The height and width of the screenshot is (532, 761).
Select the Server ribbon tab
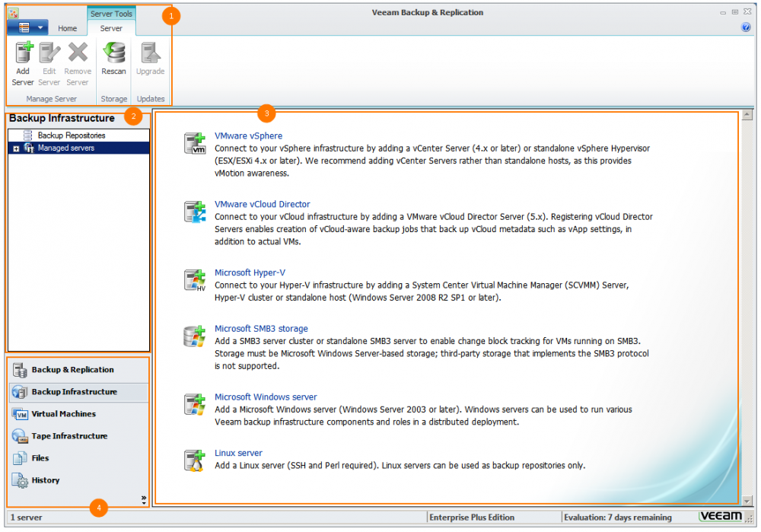111,28
